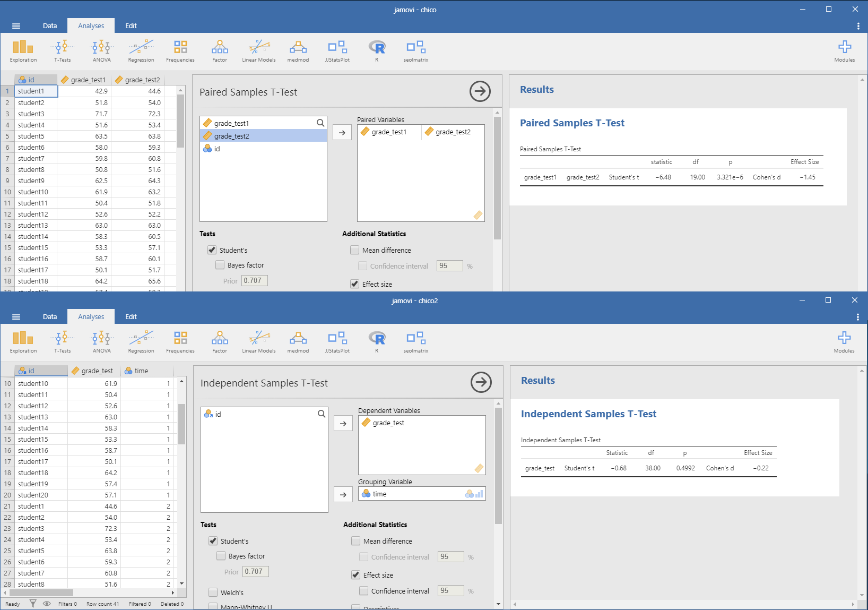The height and width of the screenshot is (610, 868).
Task: Open T-Tests menu in chico window
Action: point(63,51)
